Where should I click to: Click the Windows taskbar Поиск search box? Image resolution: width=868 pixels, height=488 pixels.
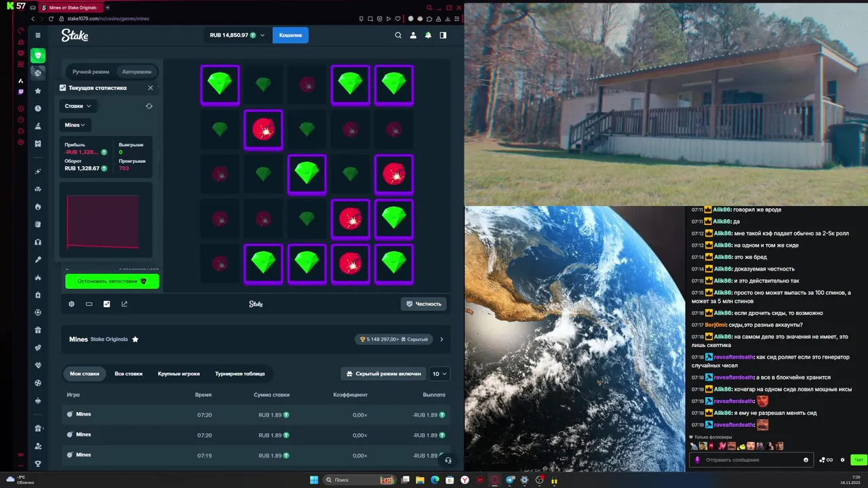[359, 480]
